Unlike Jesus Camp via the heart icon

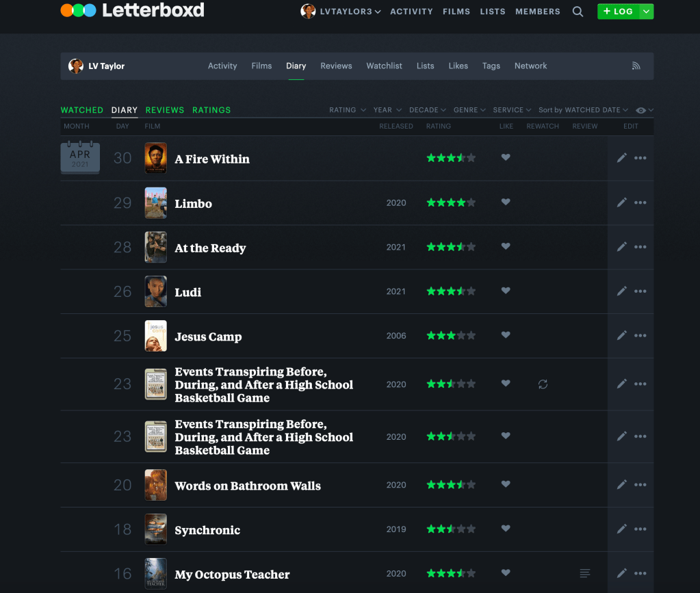pos(506,335)
